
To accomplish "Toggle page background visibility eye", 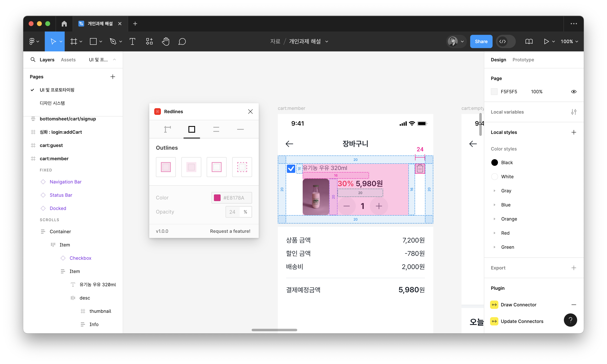I will point(574,91).
